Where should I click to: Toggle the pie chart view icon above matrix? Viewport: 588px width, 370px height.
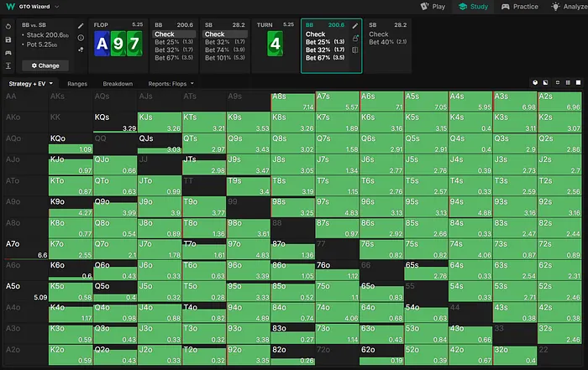(x=536, y=84)
